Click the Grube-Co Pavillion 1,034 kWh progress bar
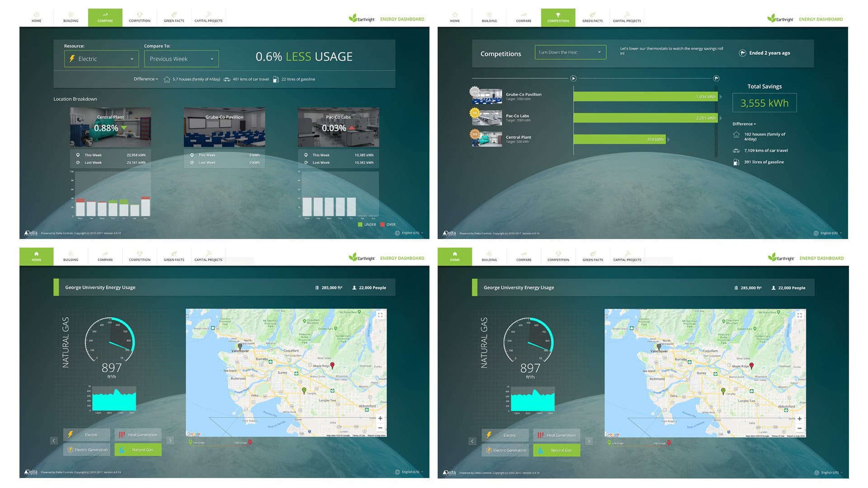Screen dimensions: 868x488 645,97
